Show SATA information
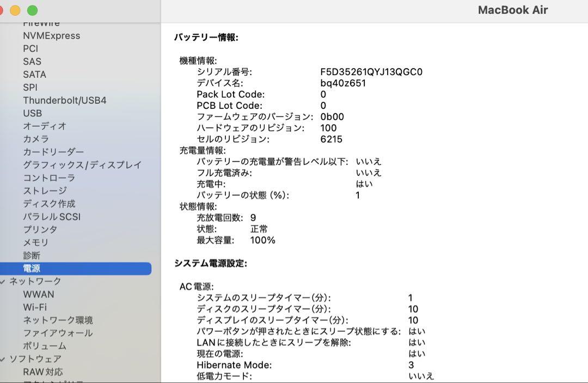 (34, 75)
